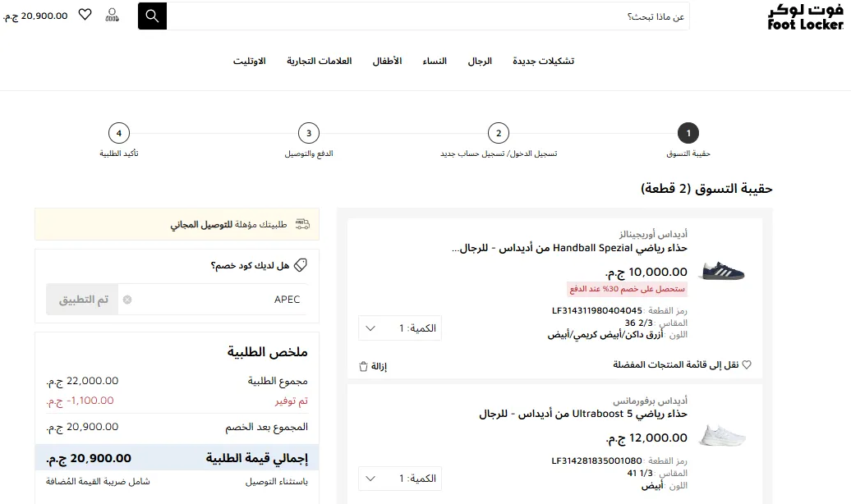Open 'العلامات التجارية' menu

pyautogui.click(x=319, y=61)
